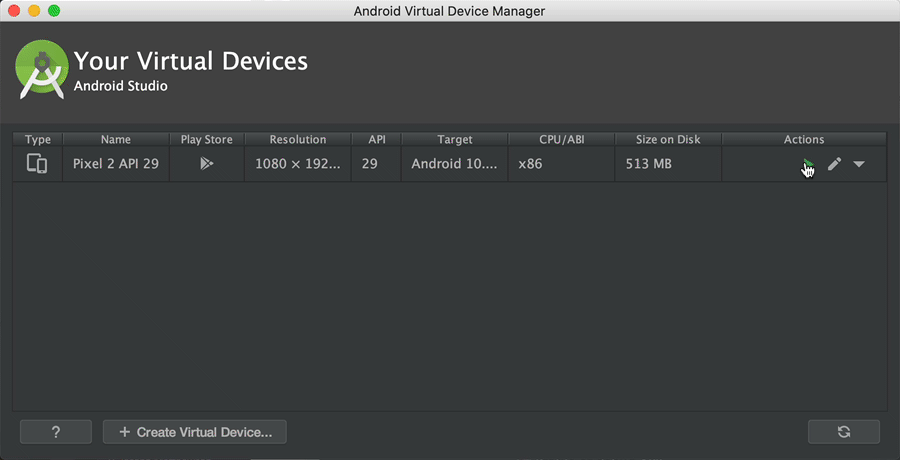
Task: Sort by the Type column header
Action: (x=38, y=140)
